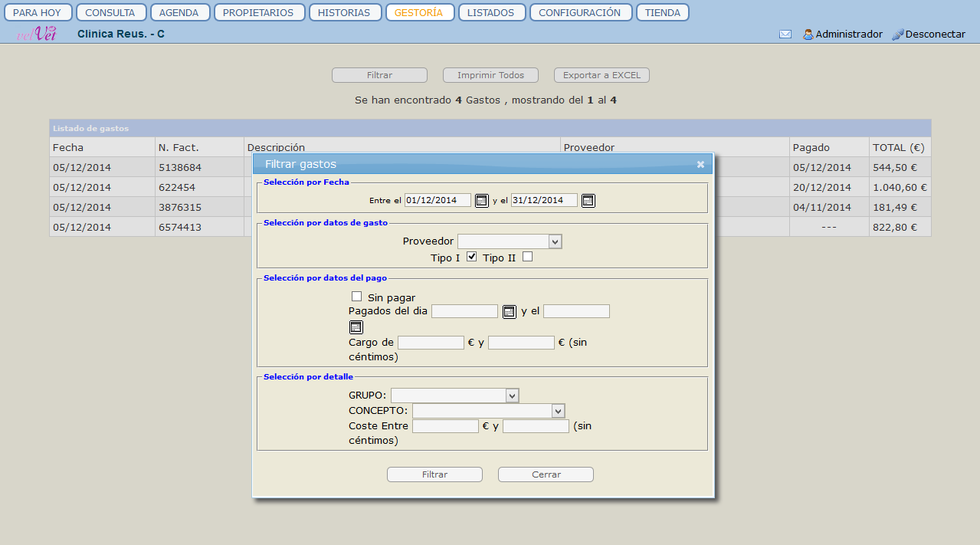
Task: Click the 'Coste Entre' minimum field
Action: (445, 426)
